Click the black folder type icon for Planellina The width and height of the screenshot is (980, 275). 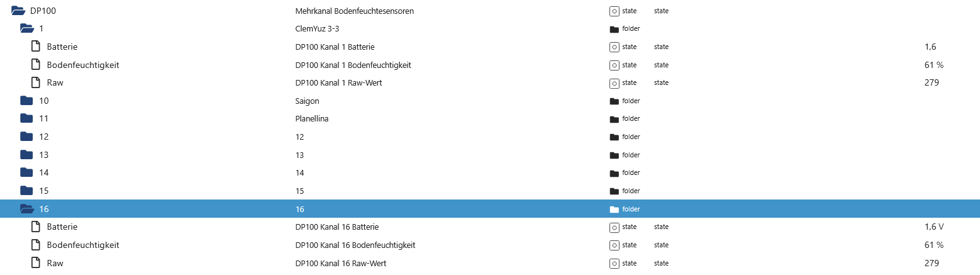coord(614,119)
